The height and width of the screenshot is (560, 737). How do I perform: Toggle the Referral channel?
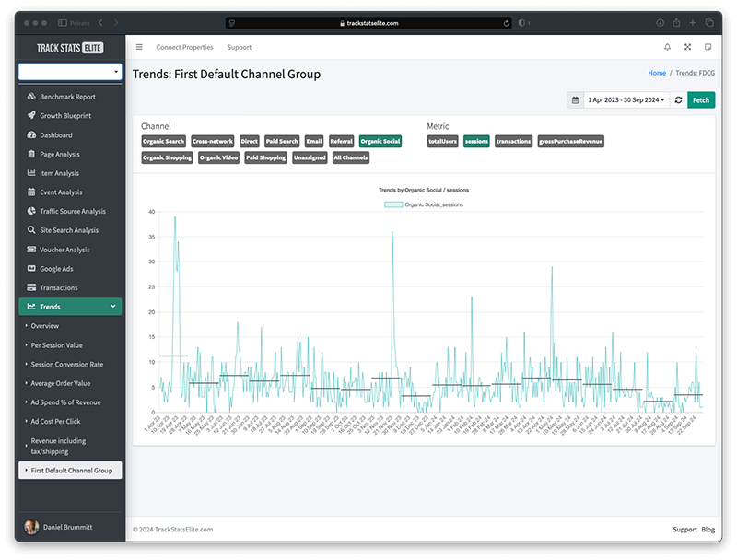[x=341, y=142]
